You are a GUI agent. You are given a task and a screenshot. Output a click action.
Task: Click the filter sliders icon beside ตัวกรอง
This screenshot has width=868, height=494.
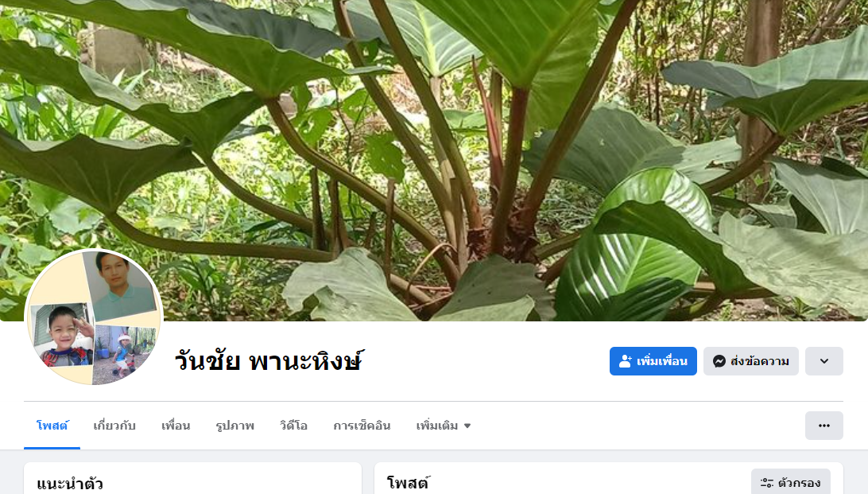tap(767, 483)
